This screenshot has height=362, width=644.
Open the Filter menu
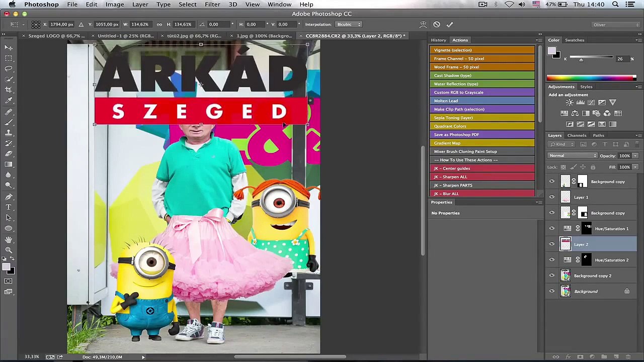(x=212, y=5)
